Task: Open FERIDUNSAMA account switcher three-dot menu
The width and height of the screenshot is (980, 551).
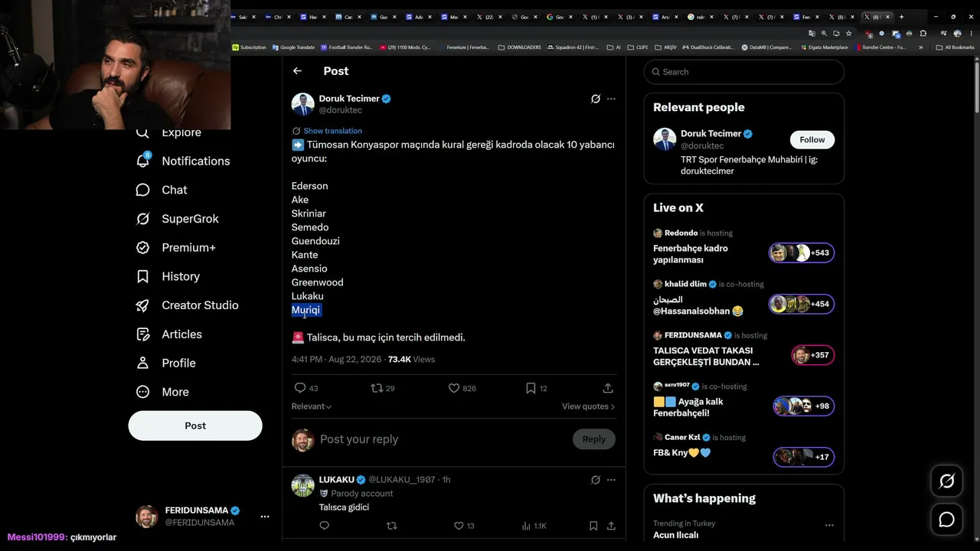Action: [x=265, y=517]
